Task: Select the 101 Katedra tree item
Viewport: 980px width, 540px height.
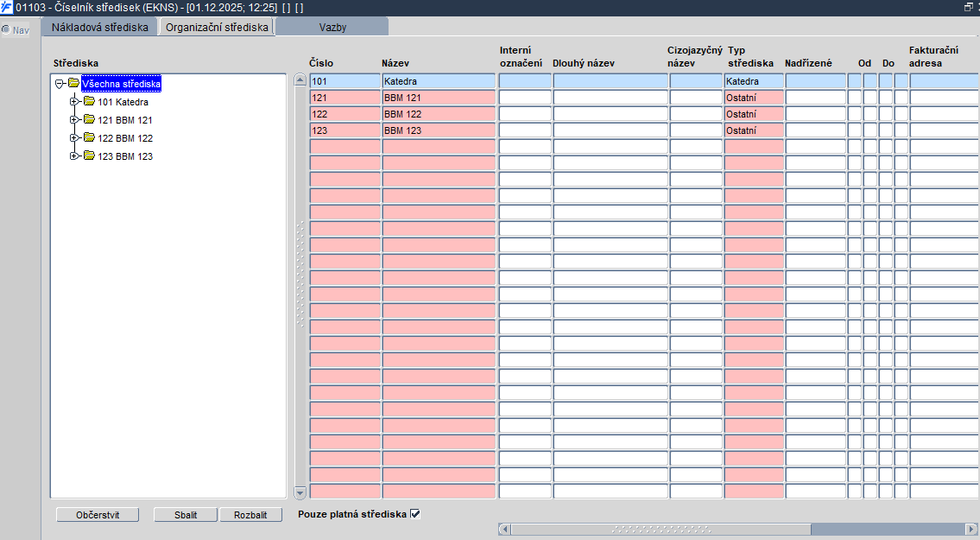Action: point(123,102)
